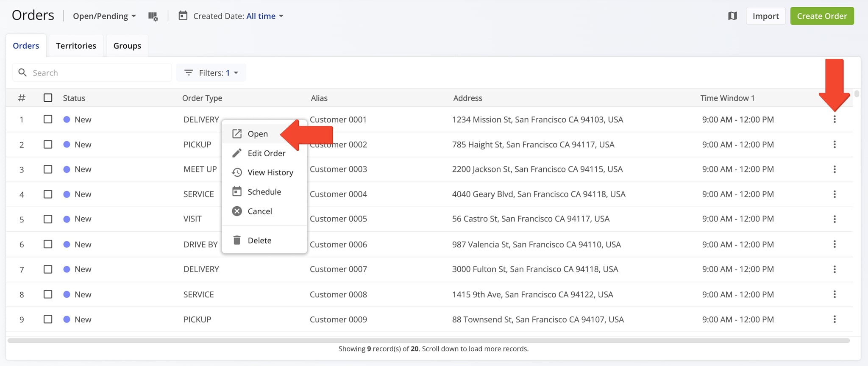
Task: Expand the Open/Pending status dropdown
Action: point(104,16)
